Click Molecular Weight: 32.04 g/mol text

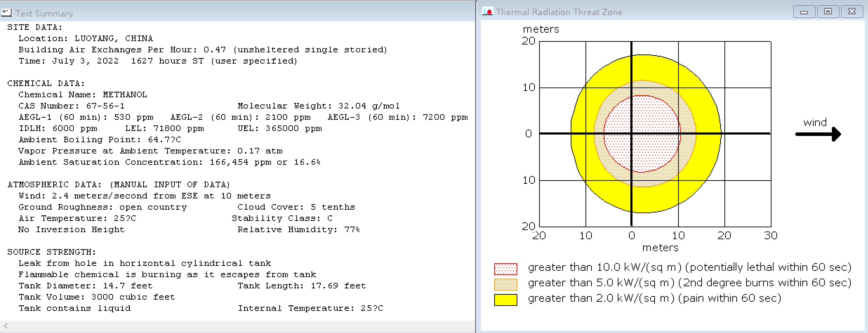tap(319, 106)
